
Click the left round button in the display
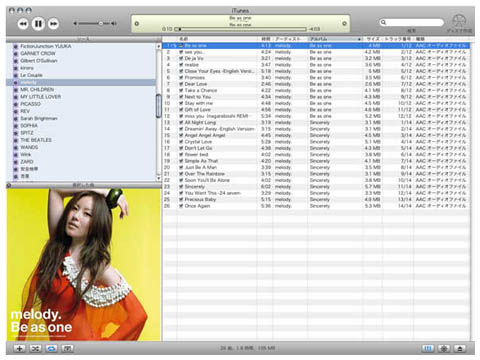point(137,24)
